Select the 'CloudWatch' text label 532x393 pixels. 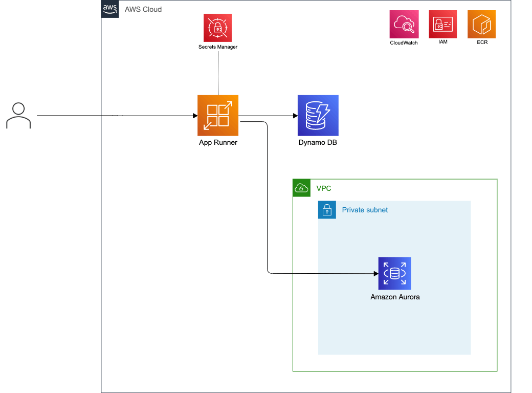pos(404,43)
